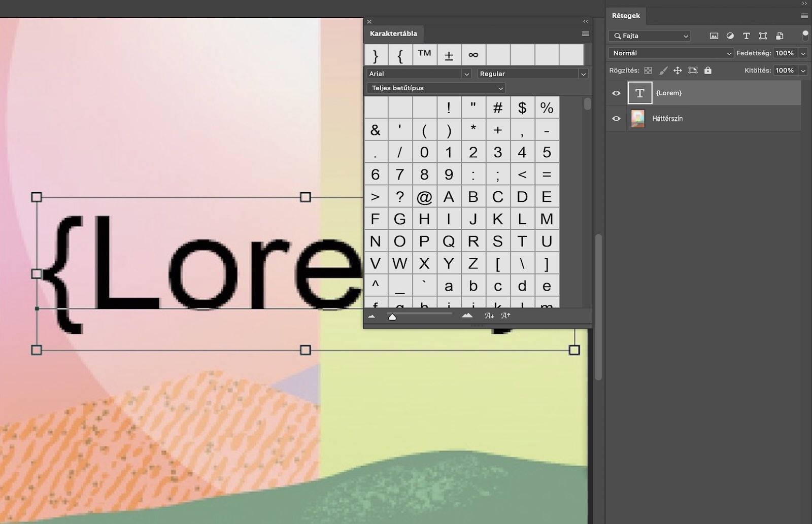
Task: Hide the Háttérszín layer
Action: point(616,119)
